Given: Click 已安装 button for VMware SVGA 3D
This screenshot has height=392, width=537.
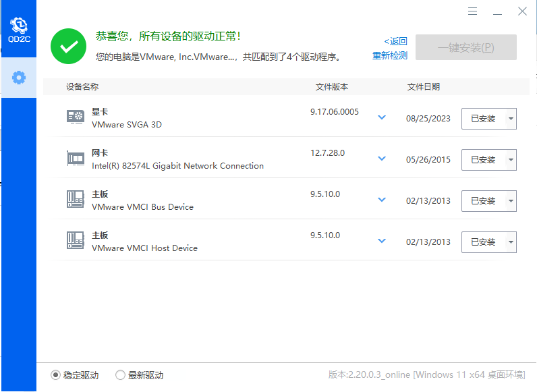Looking at the screenshot, I should click(483, 119).
